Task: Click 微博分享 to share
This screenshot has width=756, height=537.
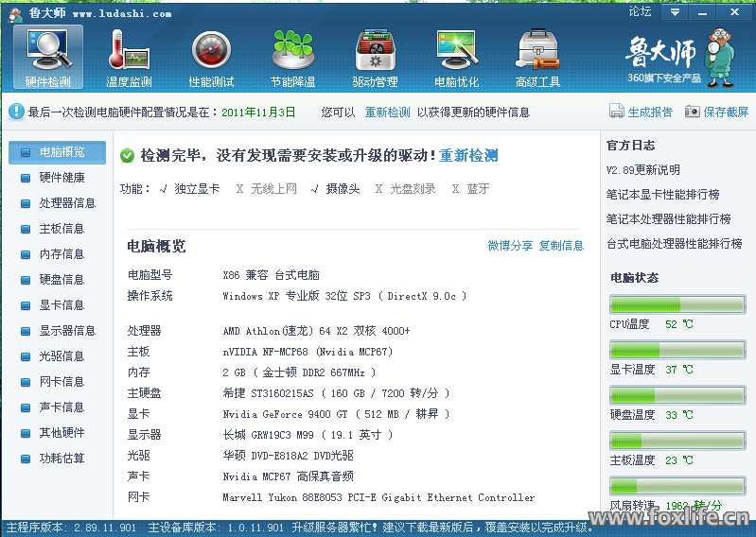Action: point(510,246)
